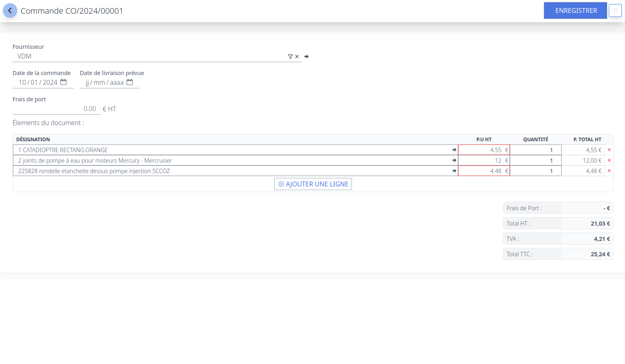Select the Fournisseur VDM field
Screen dimensions: 625x364
click(149, 56)
